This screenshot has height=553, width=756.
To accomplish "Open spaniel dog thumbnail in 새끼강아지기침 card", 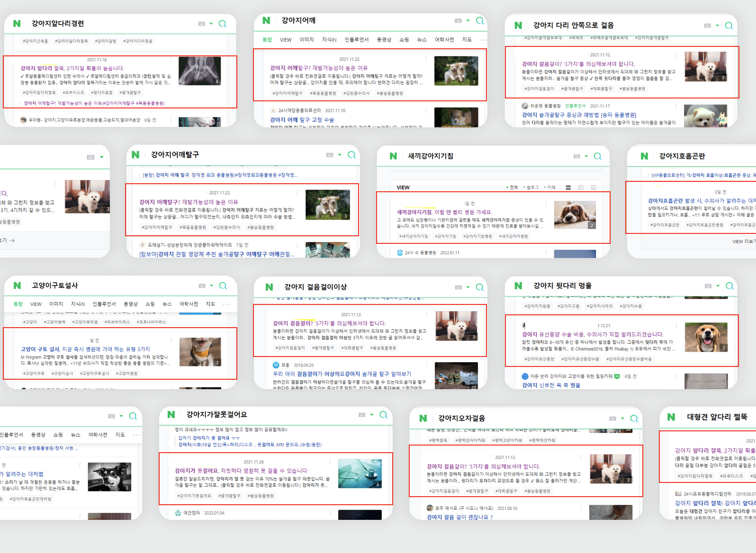I will click(x=575, y=215).
